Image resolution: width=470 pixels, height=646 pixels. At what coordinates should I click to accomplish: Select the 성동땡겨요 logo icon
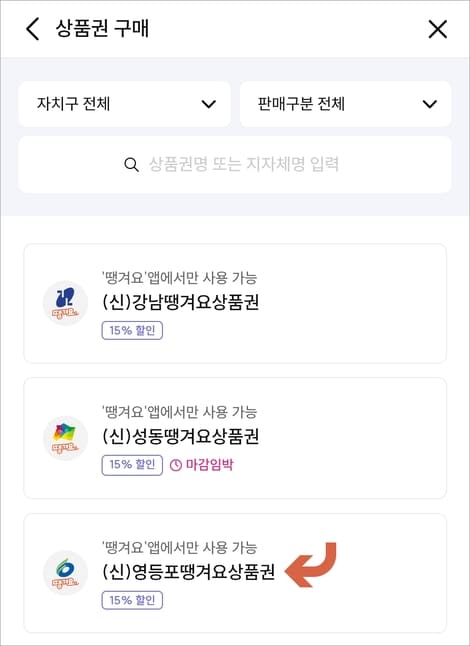pyautogui.click(x=65, y=438)
